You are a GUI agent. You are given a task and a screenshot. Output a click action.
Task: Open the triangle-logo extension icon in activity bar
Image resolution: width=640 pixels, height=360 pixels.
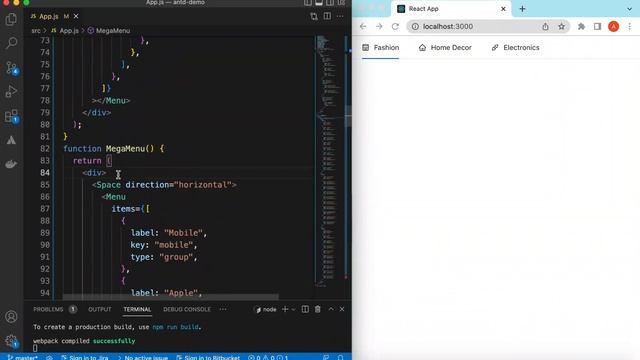click(11, 140)
